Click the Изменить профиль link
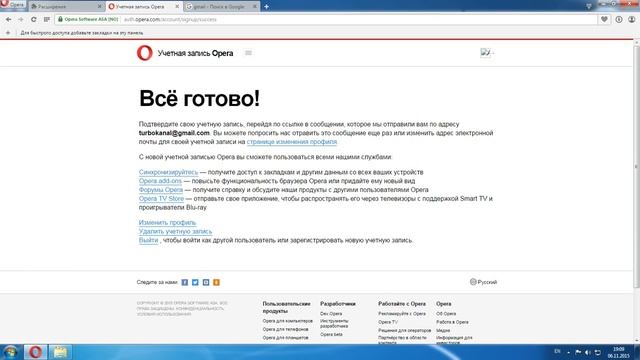Screen dimensions: 640x360 click(167, 222)
